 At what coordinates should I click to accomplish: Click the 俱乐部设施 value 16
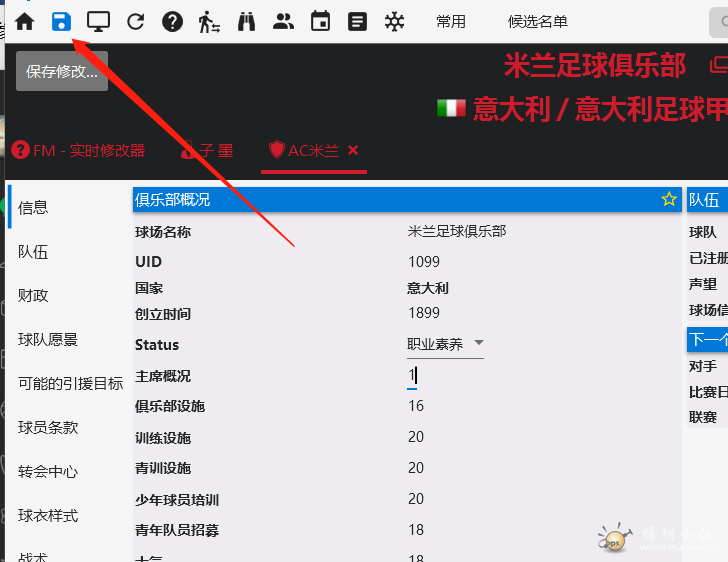point(416,406)
